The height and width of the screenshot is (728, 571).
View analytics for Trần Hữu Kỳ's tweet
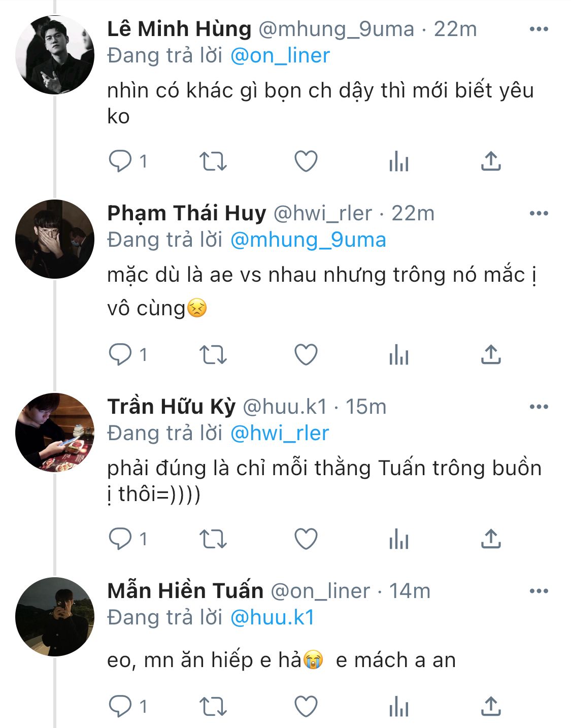(399, 539)
